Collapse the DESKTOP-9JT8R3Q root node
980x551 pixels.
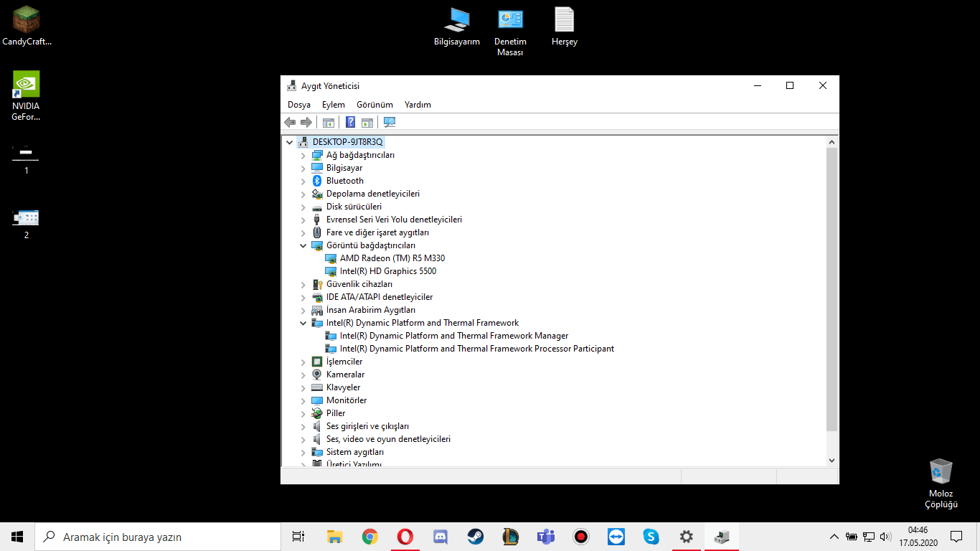290,142
